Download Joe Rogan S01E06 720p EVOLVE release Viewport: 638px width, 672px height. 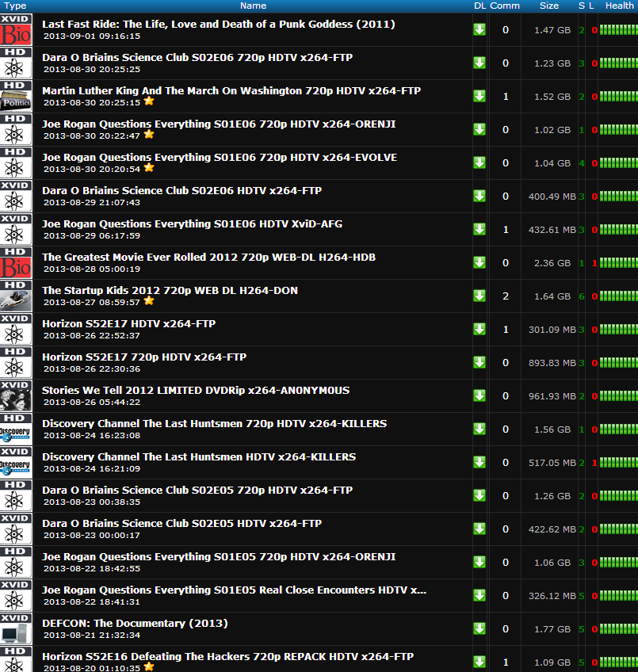[479, 163]
